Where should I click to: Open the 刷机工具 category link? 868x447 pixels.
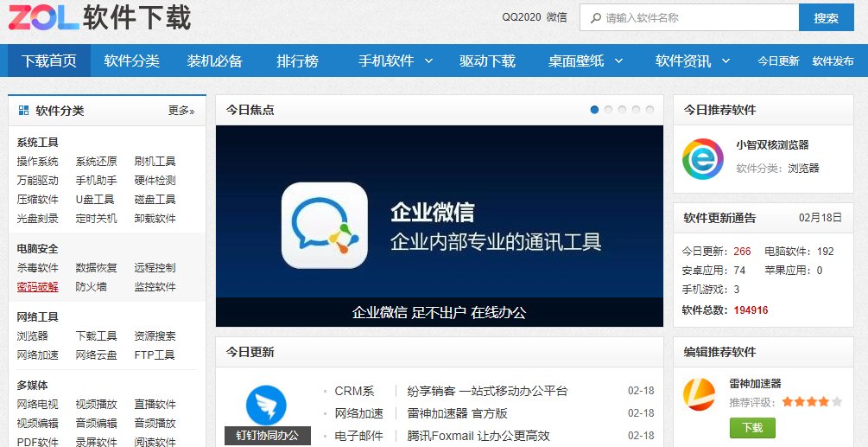[x=155, y=162]
